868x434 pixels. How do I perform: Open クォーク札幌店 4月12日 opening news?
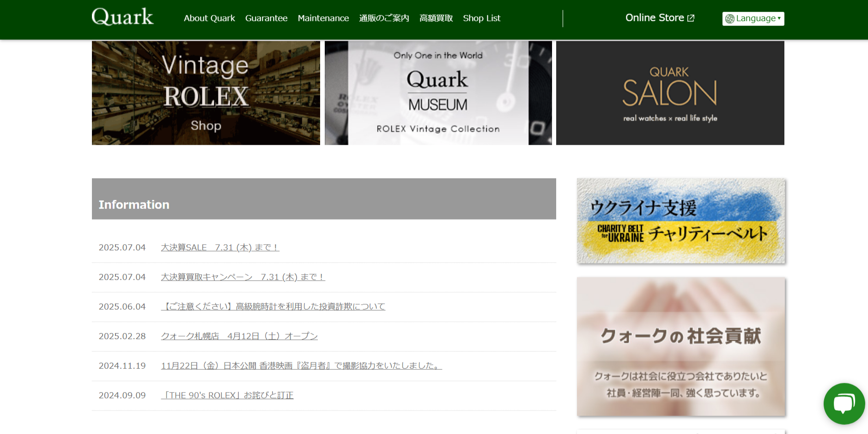point(239,336)
